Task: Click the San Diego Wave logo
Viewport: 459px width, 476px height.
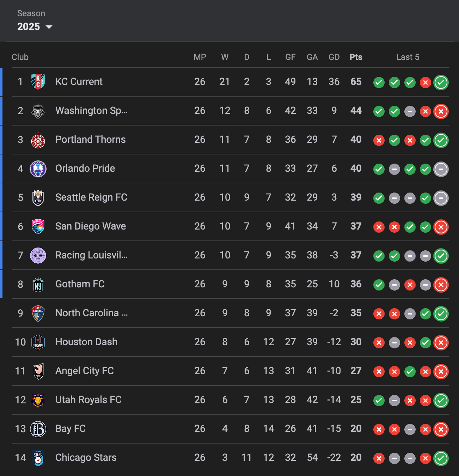Action: click(x=38, y=226)
